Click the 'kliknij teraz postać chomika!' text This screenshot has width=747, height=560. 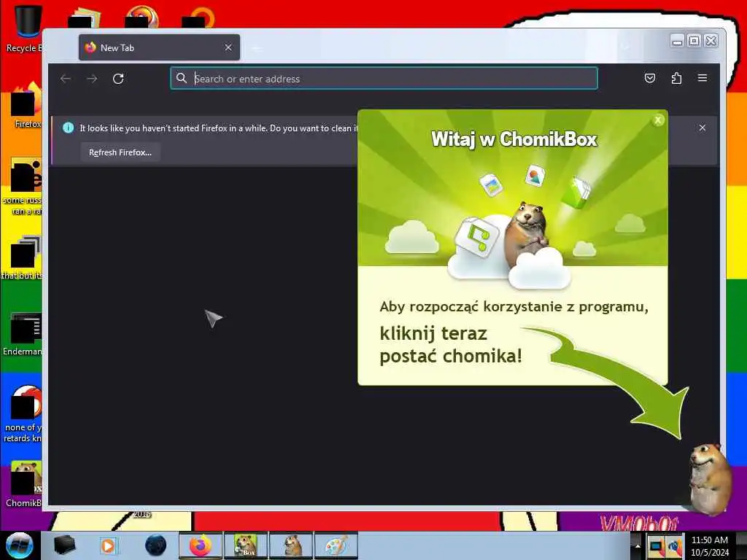[451, 344]
